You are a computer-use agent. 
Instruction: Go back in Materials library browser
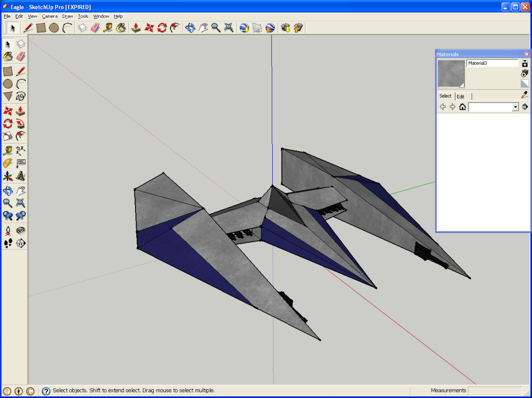(x=443, y=107)
